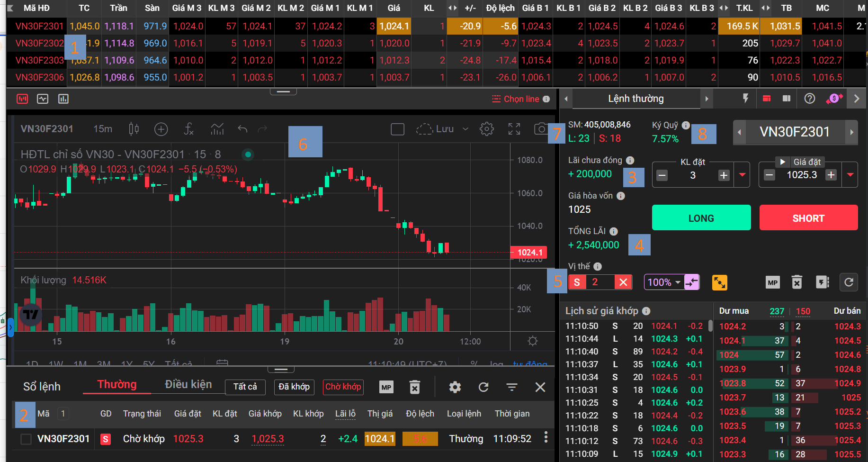Viewport: 868px width, 462px height.
Task: Collapse the right panel chevron
Action: (856, 99)
